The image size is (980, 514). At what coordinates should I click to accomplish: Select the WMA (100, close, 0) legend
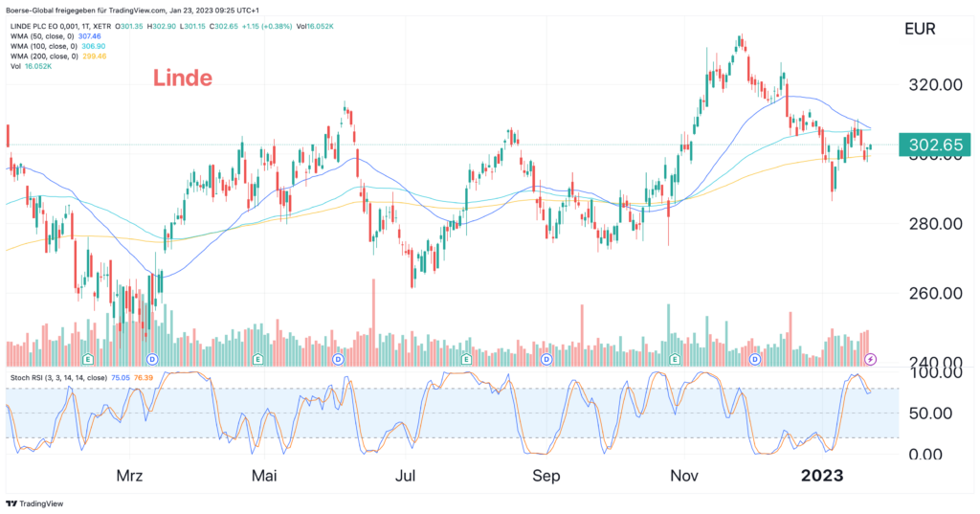[x=46, y=46]
